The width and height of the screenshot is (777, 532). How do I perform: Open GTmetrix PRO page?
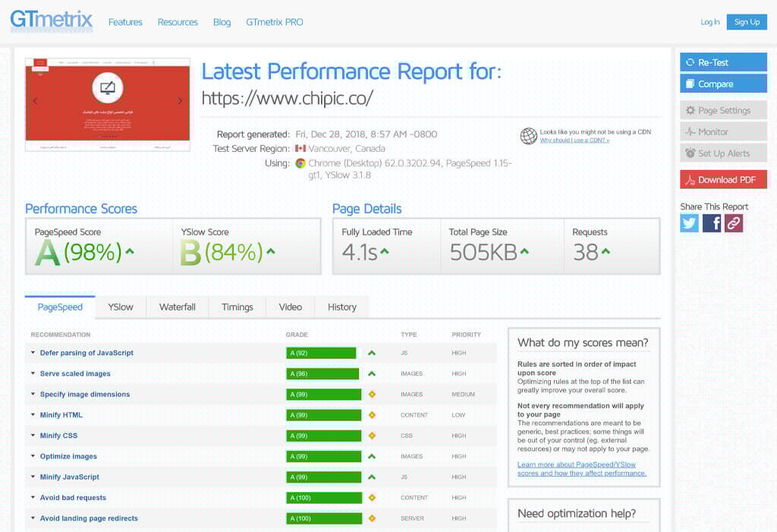275,22
